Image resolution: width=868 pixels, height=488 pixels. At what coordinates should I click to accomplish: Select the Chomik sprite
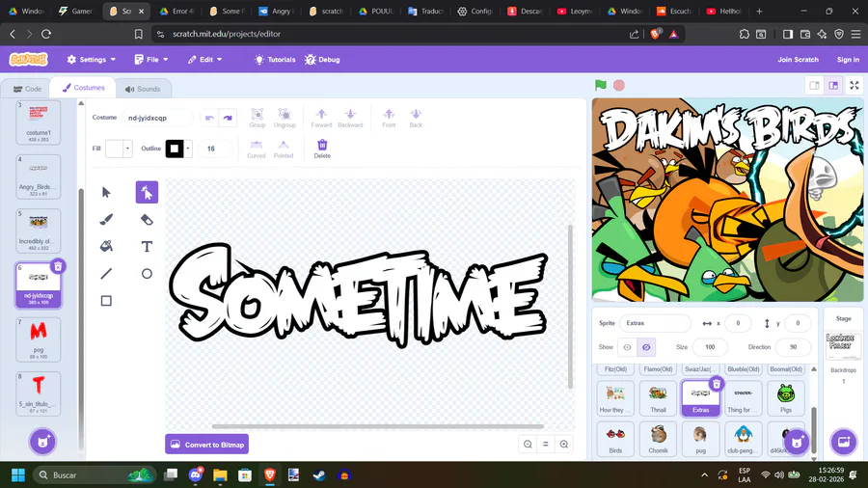[x=658, y=439]
